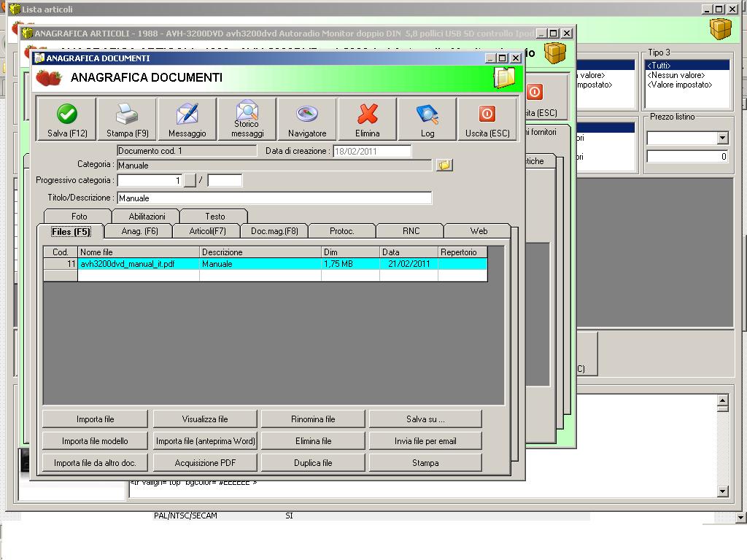Click the Prezzo listino value field showing 0

687,157
